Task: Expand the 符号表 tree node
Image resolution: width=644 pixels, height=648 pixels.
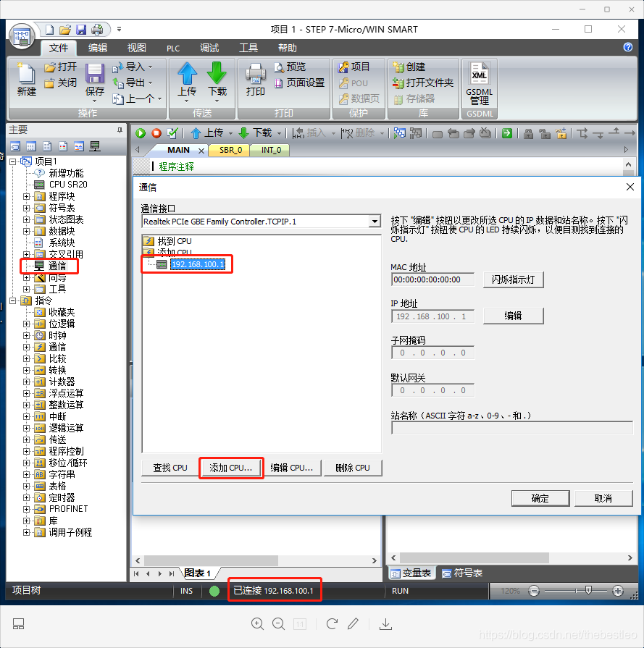Action: pyautogui.click(x=27, y=208)
